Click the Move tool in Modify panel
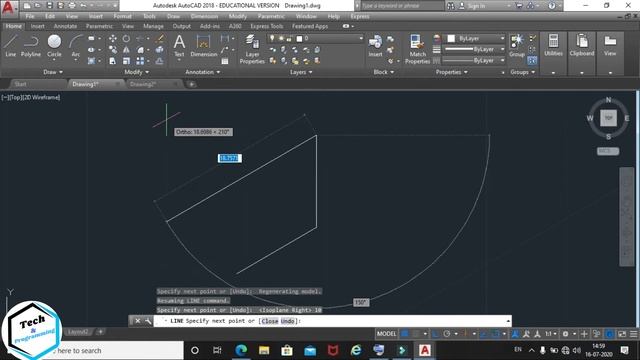The width and height of the screenshot is (640, 360). (113, 38)
